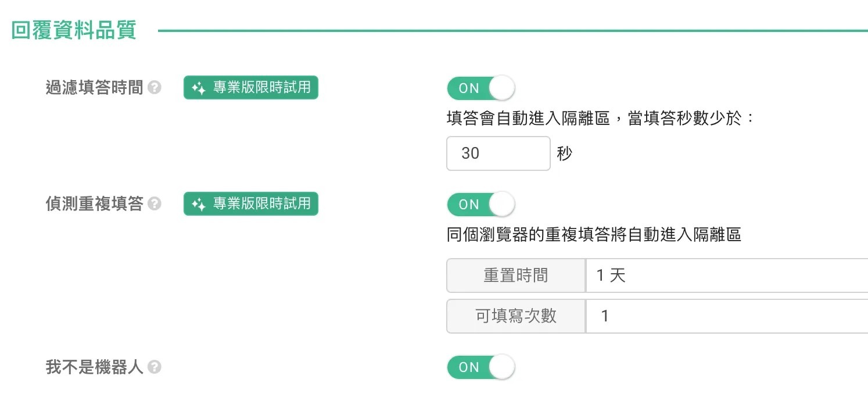Turn off the 過濾填答時間 switch
Screen dimensions: 868x415
[481, 88]
